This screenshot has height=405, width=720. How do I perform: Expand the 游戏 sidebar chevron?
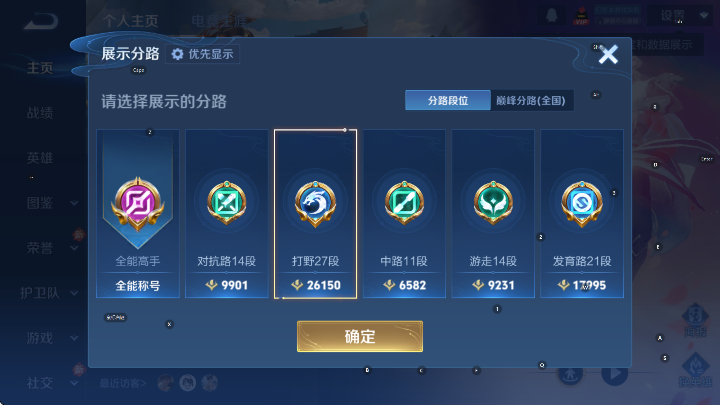pyautogui.click(x=74, y=338)
